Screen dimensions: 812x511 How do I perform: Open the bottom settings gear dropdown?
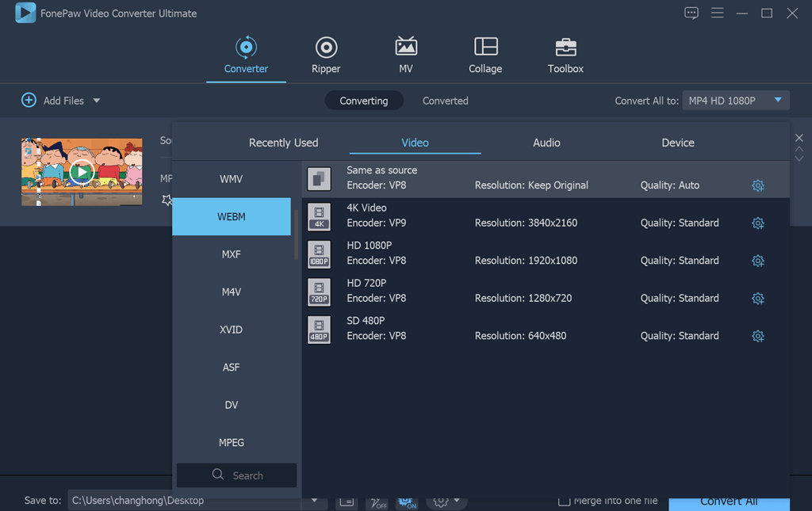(x=446, y=501)
